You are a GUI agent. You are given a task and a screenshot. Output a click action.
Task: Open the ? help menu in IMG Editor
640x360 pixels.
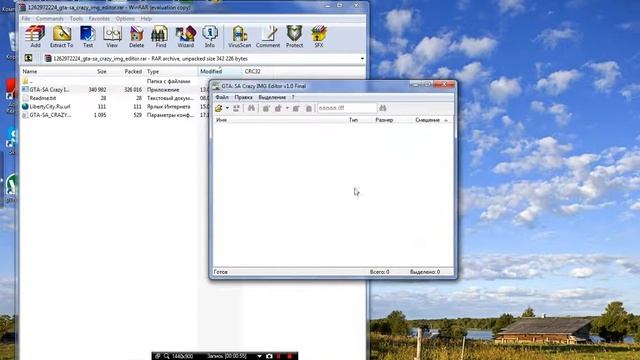pyautogui.click(x=293, y=97)
